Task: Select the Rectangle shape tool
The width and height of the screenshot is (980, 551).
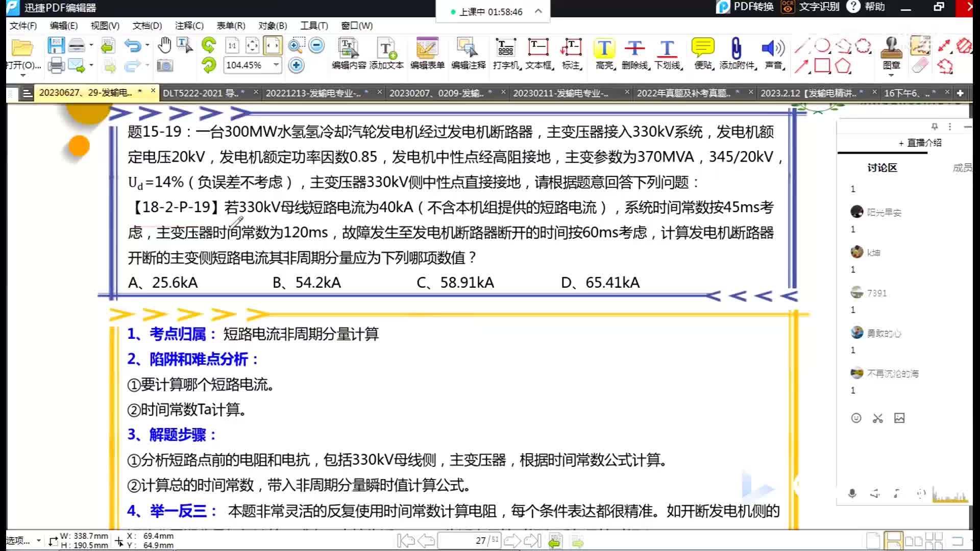Action: [822, 66]
